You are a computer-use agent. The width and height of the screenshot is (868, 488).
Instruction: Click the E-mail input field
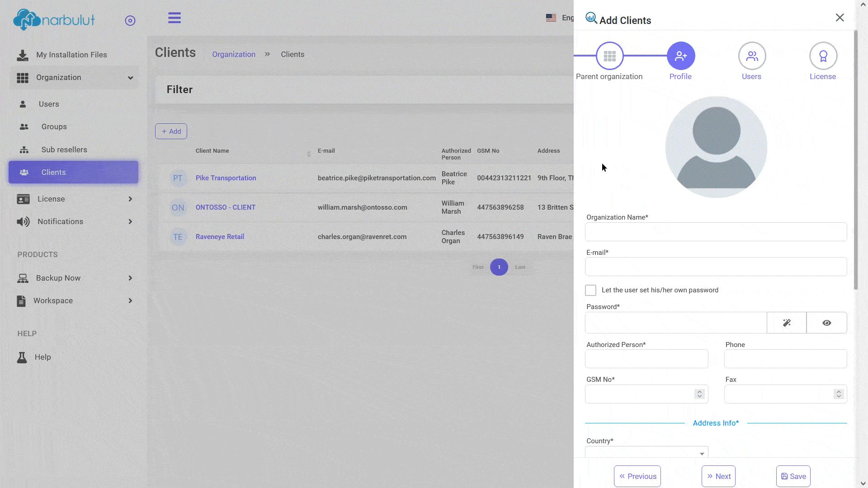point(716,267)
